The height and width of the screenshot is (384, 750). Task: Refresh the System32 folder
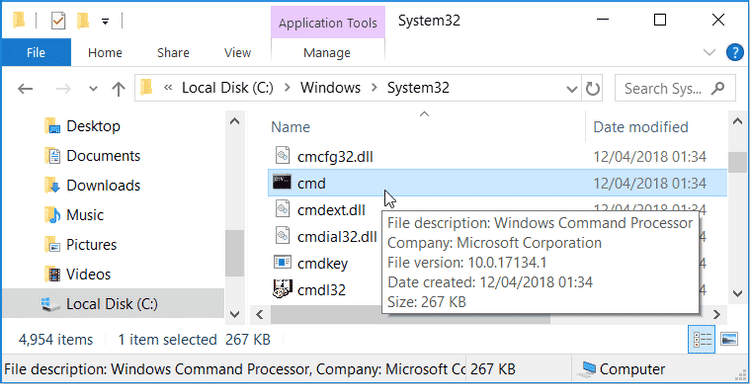tap(593, 89)
